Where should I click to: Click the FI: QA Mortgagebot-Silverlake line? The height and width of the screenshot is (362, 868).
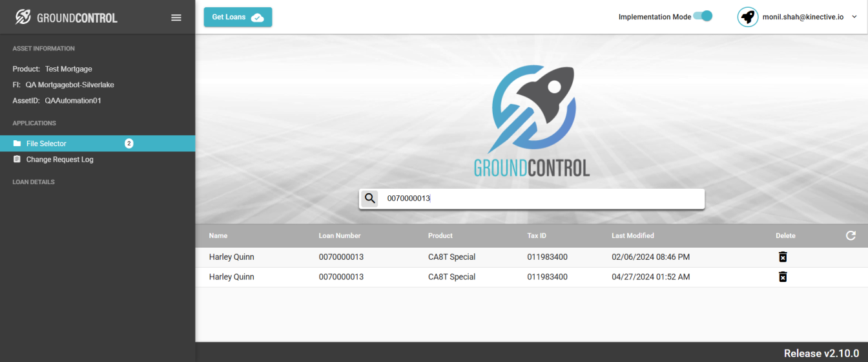coord(63,85)
